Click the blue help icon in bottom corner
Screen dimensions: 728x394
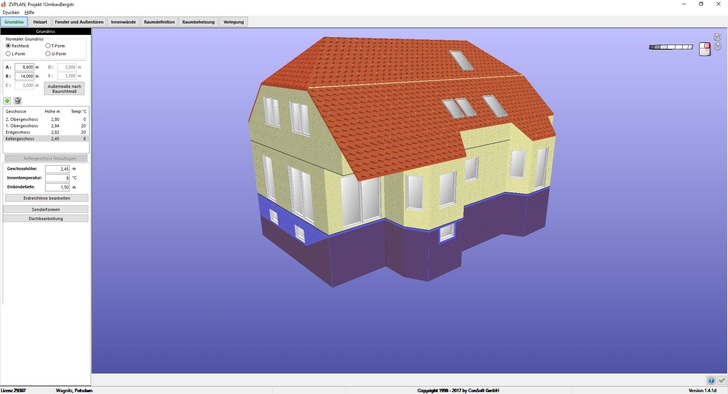coord(711,381)
